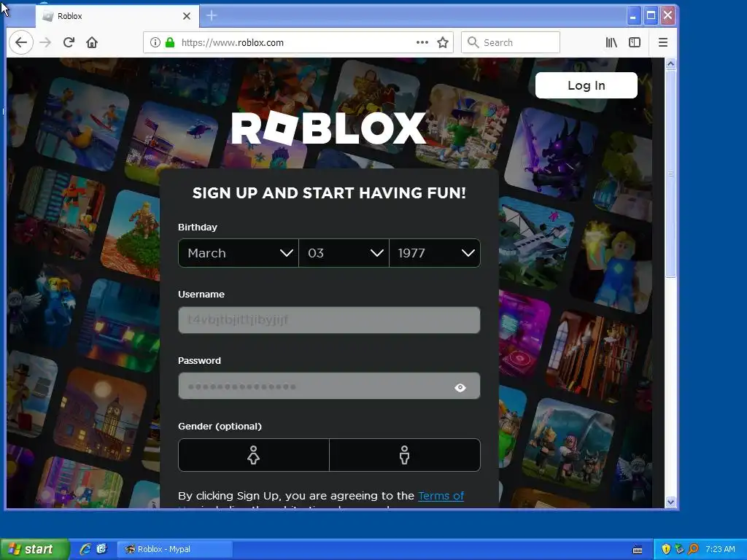Open the Windows start menu

tap(34, 549)
